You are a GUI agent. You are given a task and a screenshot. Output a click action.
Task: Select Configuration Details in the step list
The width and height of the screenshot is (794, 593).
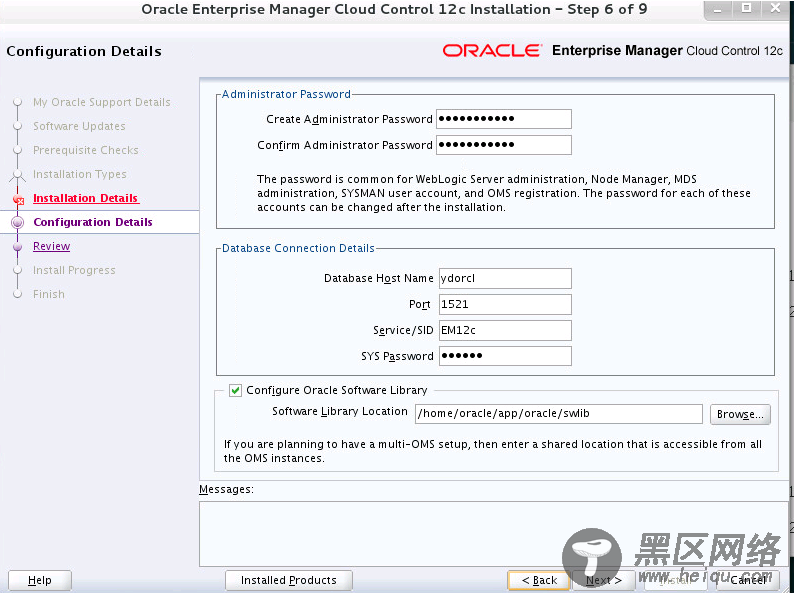[x=93, y=222]
